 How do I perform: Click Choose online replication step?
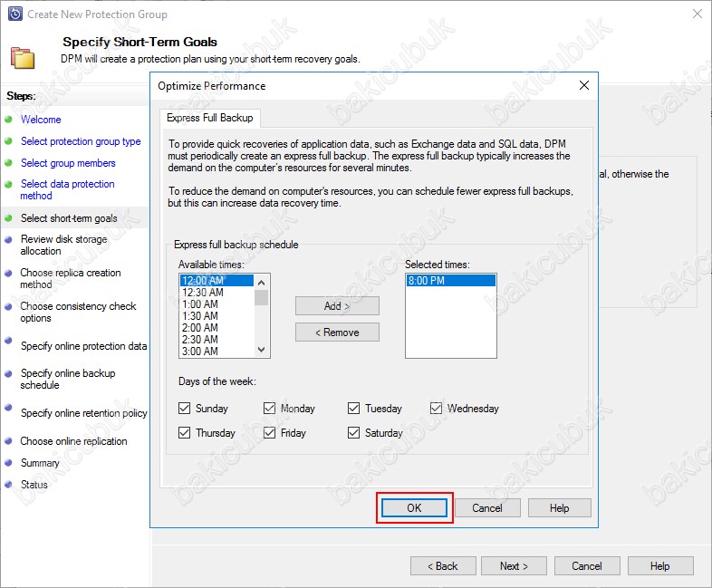pyautogui.click(x=73, y=441)
